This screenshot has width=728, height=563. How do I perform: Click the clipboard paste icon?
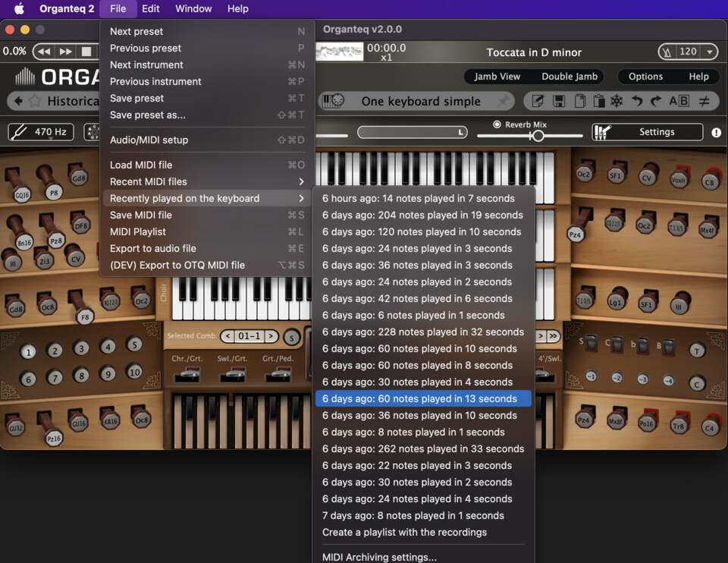click(598, 101)
